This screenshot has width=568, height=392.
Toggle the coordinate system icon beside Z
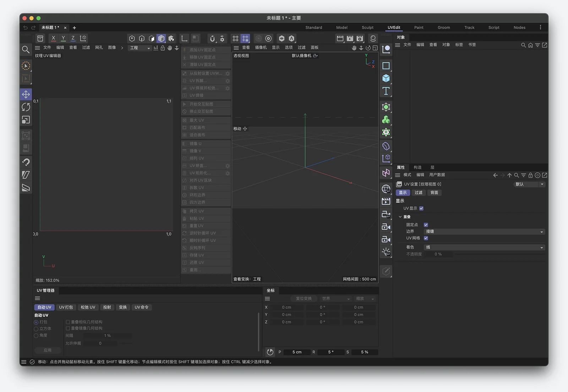click(x=83, y=38)
